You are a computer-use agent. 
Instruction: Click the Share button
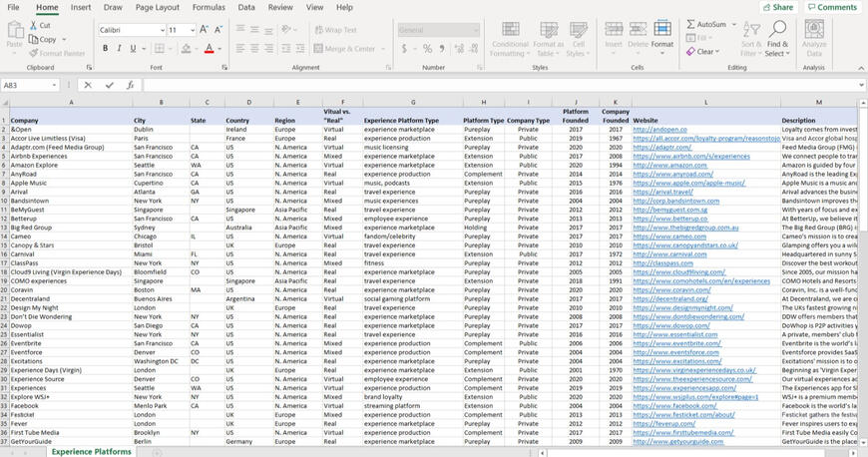[777, 7]
